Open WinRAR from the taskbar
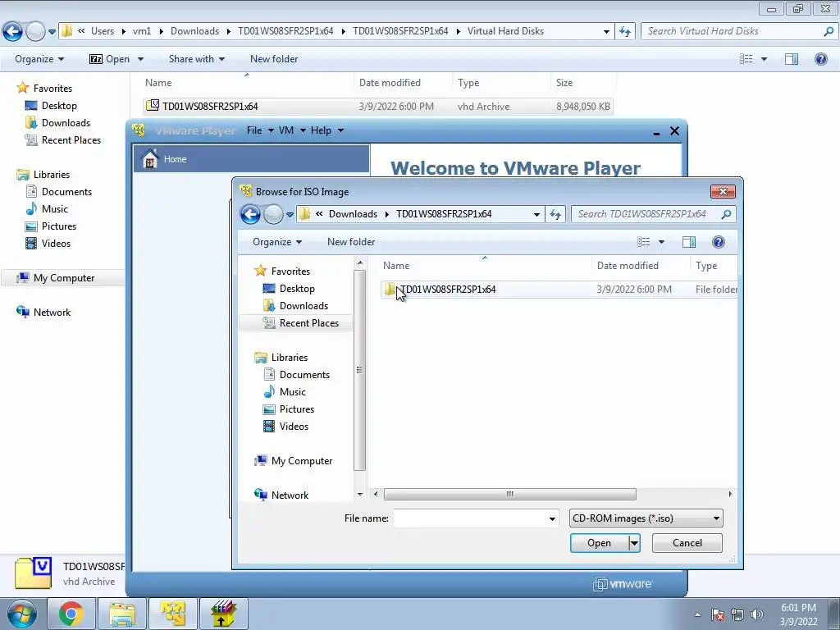 point(223,614)
